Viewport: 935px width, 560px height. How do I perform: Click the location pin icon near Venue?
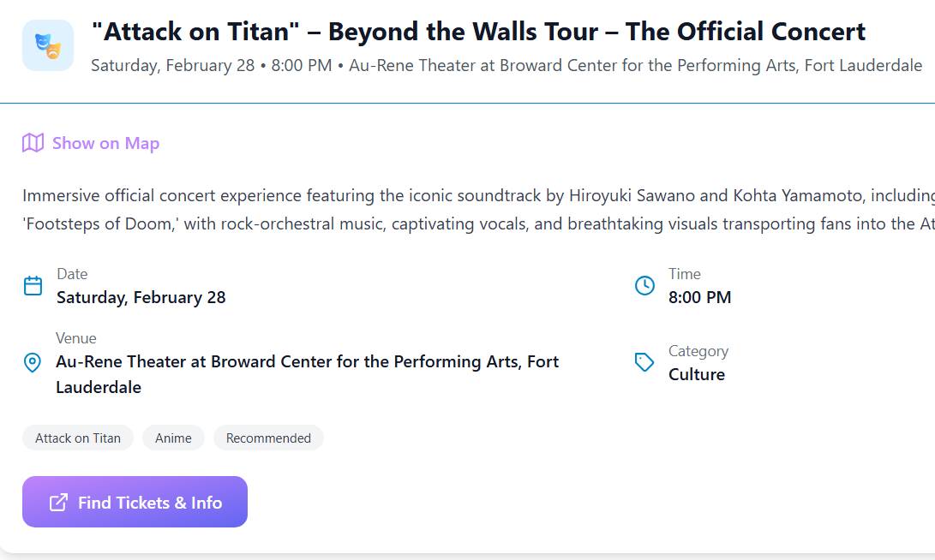tap(33, 362)
